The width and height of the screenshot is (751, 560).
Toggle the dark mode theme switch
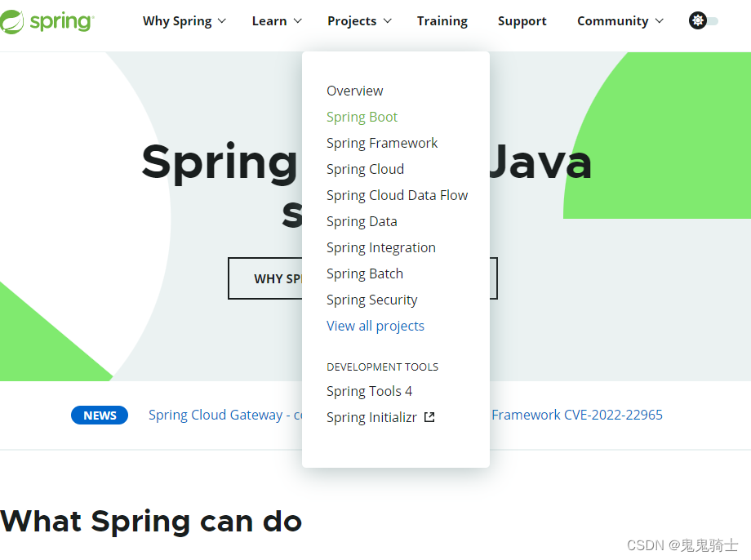703,20
